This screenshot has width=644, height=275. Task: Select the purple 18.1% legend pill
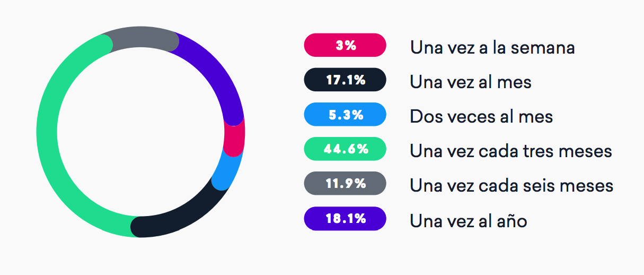(345, 219)
